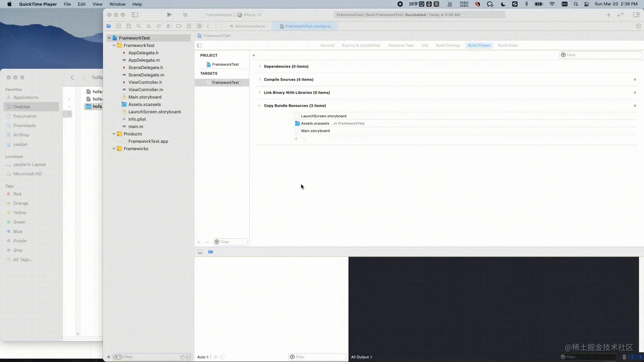Expand the Dependencies build phase
The height and width of the screenshot is (362, 644).
(260, 66)
